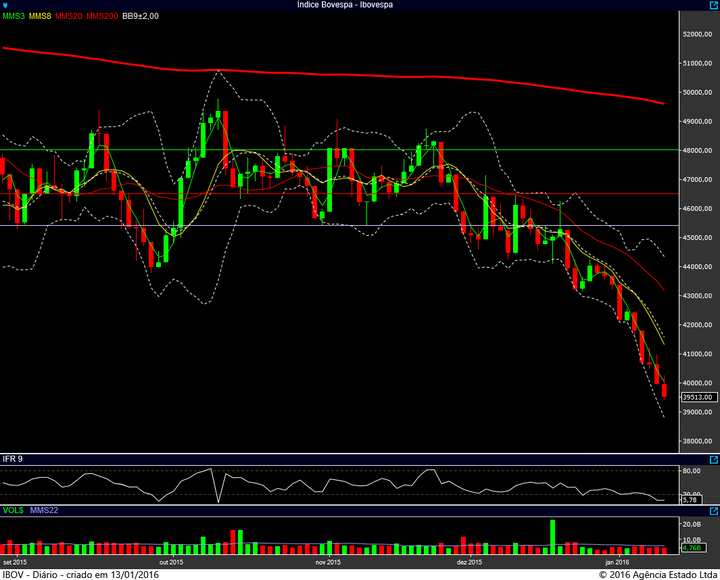The image size is (720, 580).
Task: Click the white horizontal support line near 45400
Action: (x=340, y=225)
